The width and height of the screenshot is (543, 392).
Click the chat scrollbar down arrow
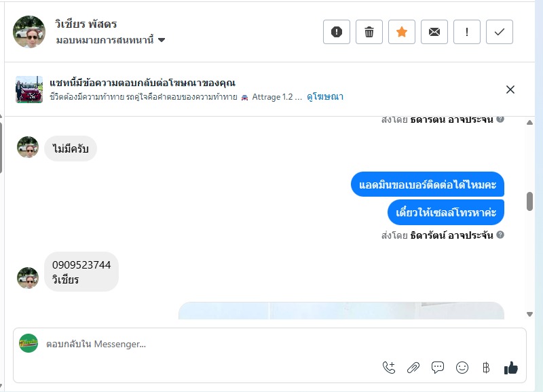[529, 314]
